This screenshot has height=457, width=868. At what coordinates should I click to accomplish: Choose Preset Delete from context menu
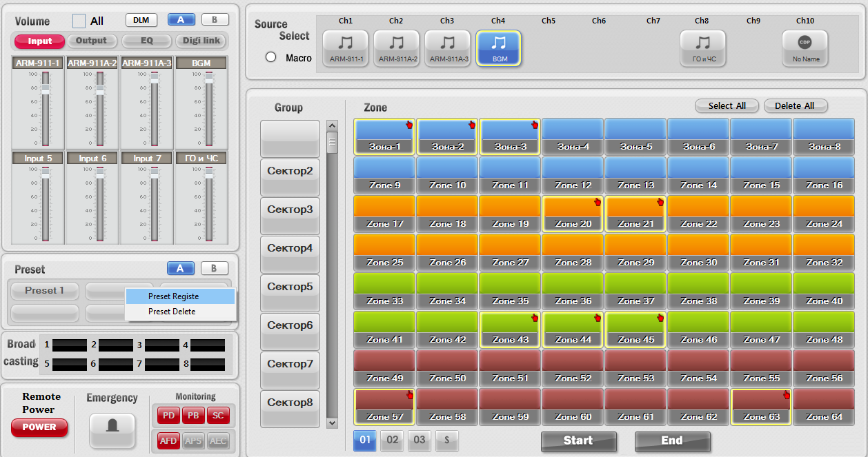pos(180,312)
